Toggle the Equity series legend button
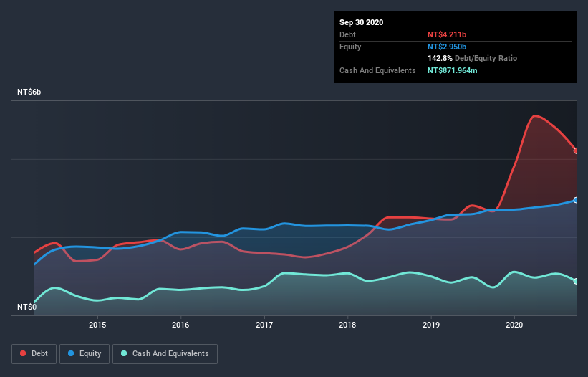Viewport: 588px width, 377px height. [x=85, y=354]
